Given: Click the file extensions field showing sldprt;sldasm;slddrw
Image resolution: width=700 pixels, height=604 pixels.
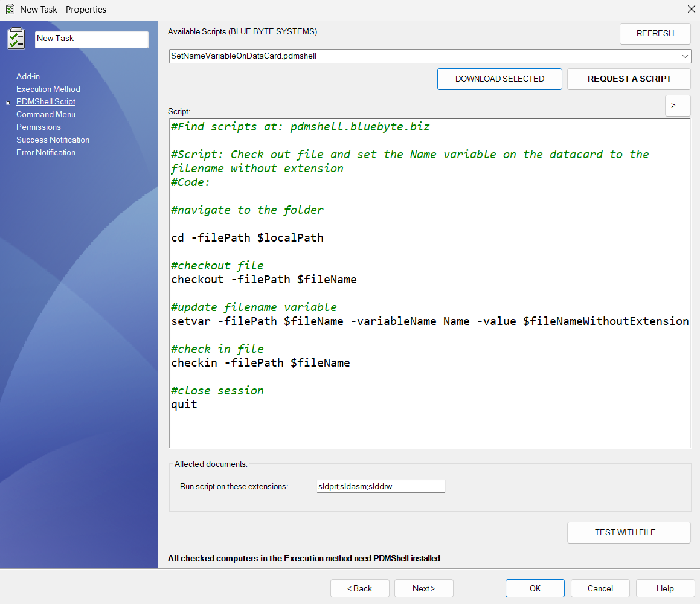Looking at the screenshot, I should pos(381,486).
